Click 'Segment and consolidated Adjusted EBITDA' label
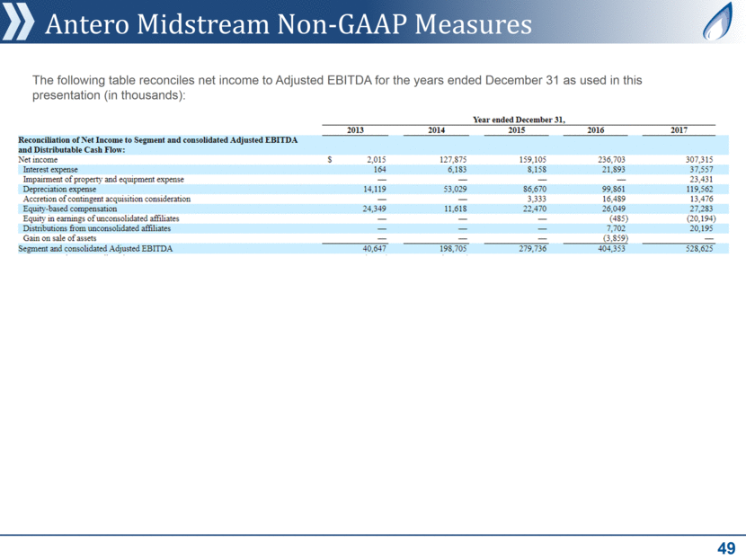The image size is (746, 560). (x=95, y=249)
